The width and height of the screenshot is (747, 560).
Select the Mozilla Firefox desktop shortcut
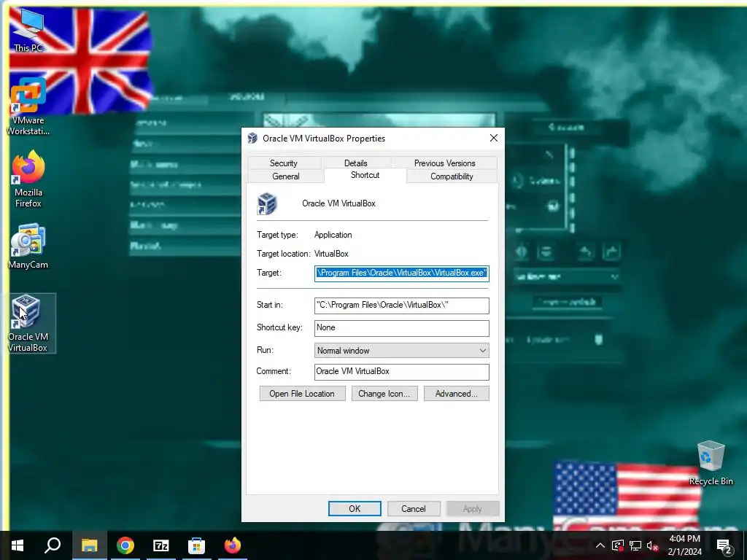[x=28, y=179]
